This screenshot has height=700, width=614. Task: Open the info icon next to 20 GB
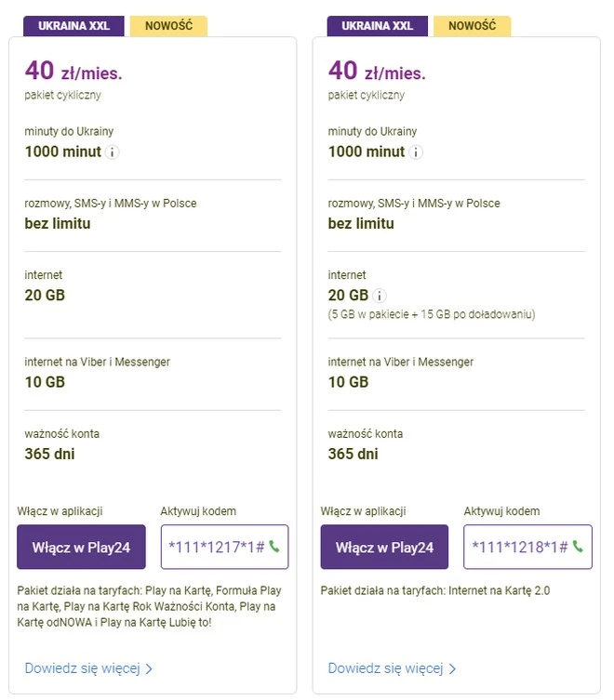[380, 296]
